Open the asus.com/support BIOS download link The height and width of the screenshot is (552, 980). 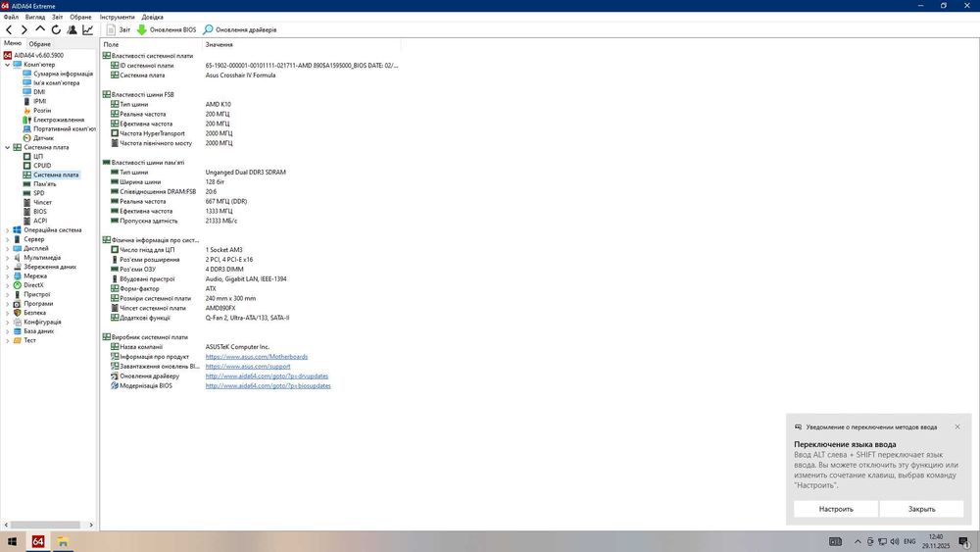(248, 367)
